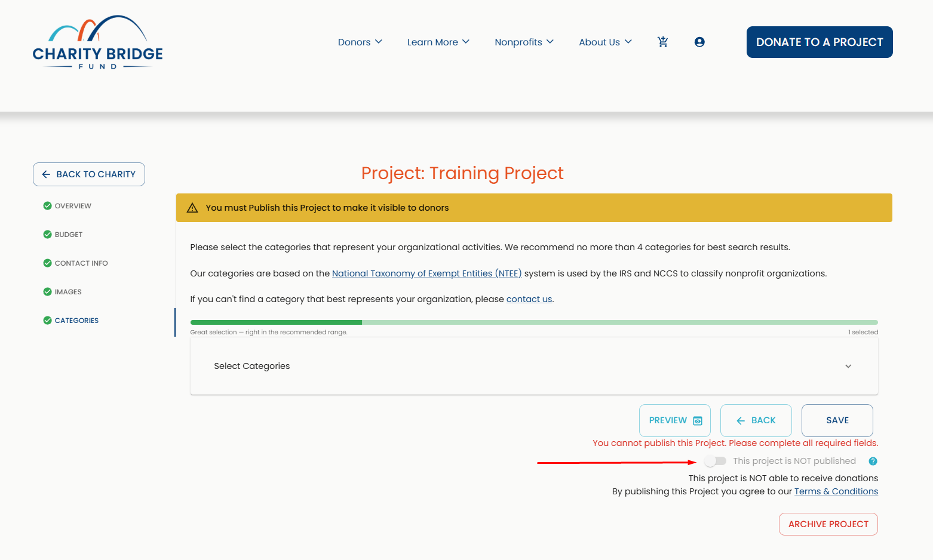
Task: Click the green checkmark beside Budget
Action: pyautogui.click(x=47, y=234)
